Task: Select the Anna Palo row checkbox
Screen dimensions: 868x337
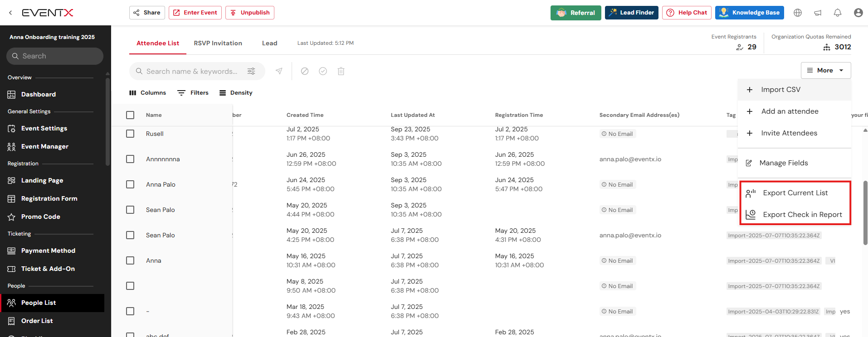Action: coord(130,184)
